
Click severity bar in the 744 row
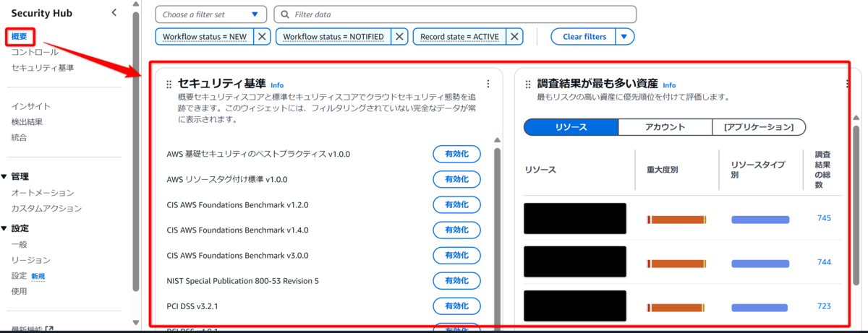tap(676, 264)
